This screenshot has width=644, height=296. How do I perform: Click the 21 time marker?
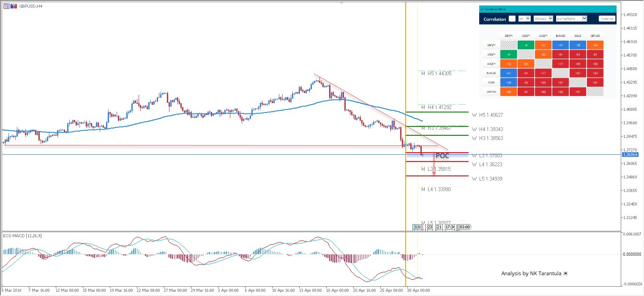coord(439,227)
